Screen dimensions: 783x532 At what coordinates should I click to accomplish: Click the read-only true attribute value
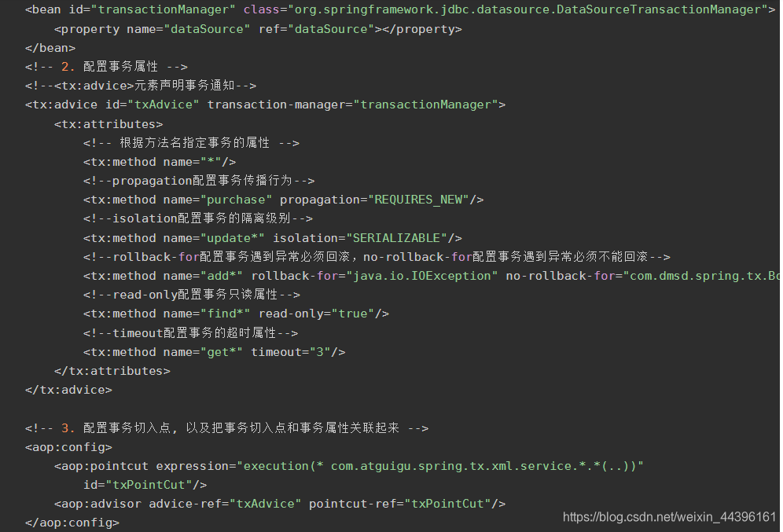click(352, 314)
